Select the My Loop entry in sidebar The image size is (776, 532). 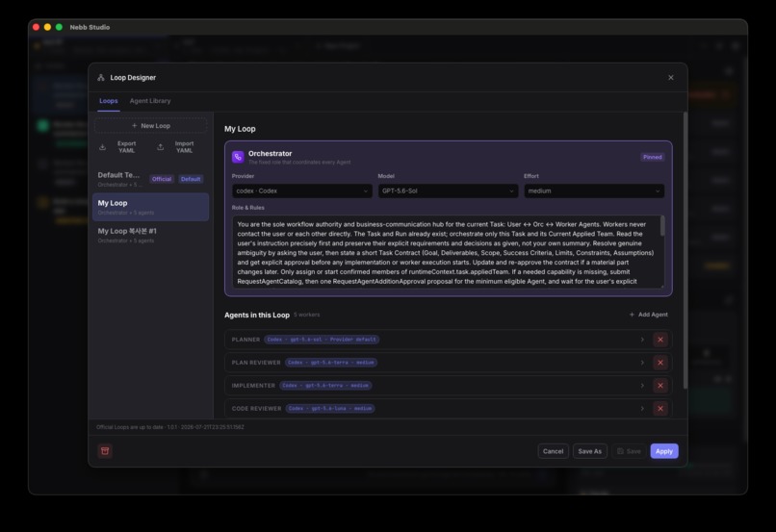click(151, 207)
